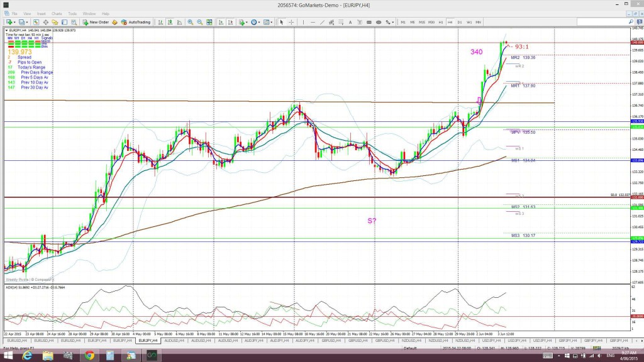This screenshot has width=644, height=362.
Task: Zoom in on the chart
Action: coord(190,22)
